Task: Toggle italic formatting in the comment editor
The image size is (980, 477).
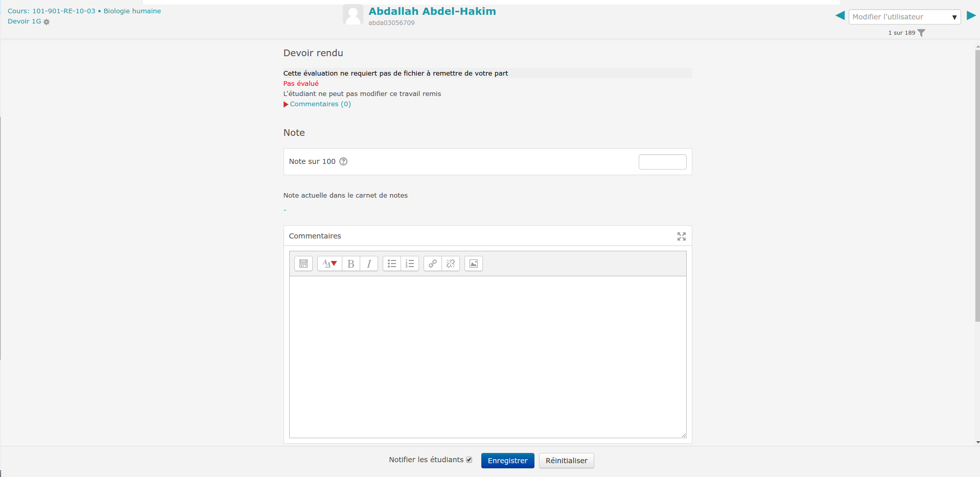Action: [x=369, y=264]
